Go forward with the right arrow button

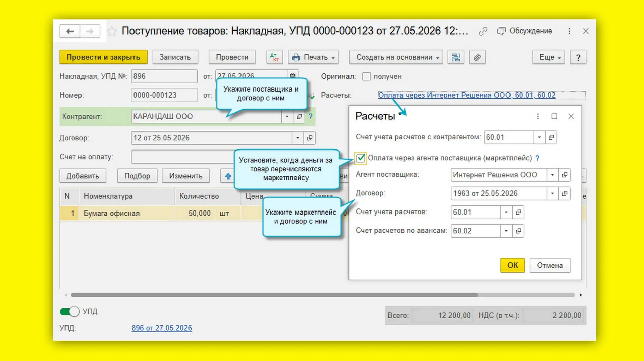coord(90,31)
